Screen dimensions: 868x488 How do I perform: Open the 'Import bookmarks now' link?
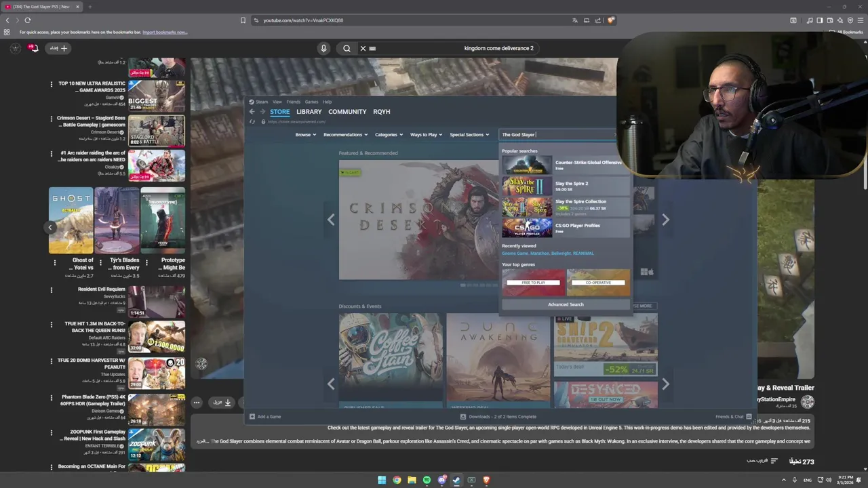tap(165, 32)
